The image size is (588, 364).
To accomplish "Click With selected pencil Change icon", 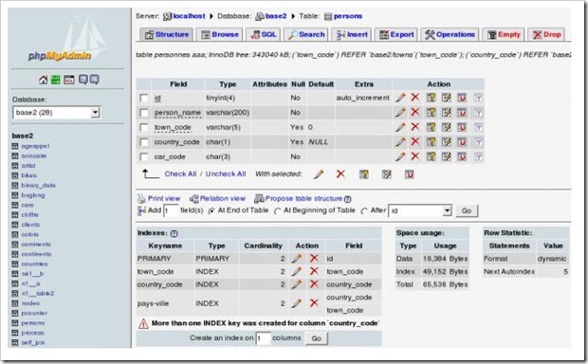I will (x=319, y=174).
